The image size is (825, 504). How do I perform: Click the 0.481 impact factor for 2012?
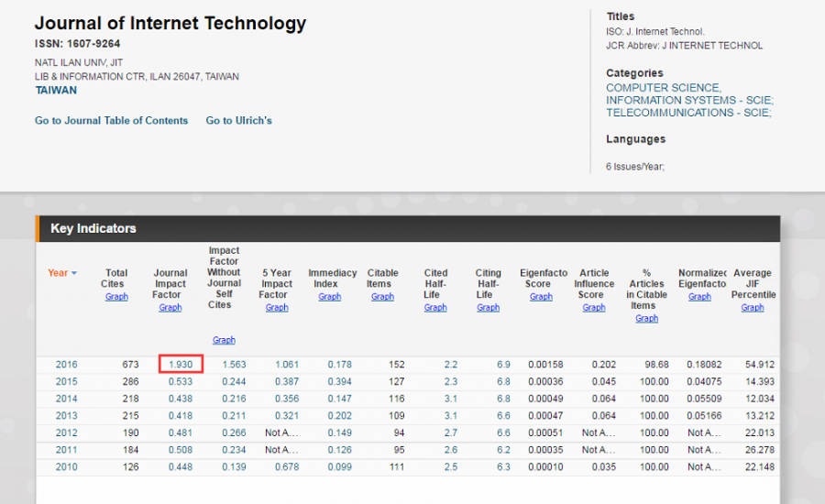tap(181, 433)
